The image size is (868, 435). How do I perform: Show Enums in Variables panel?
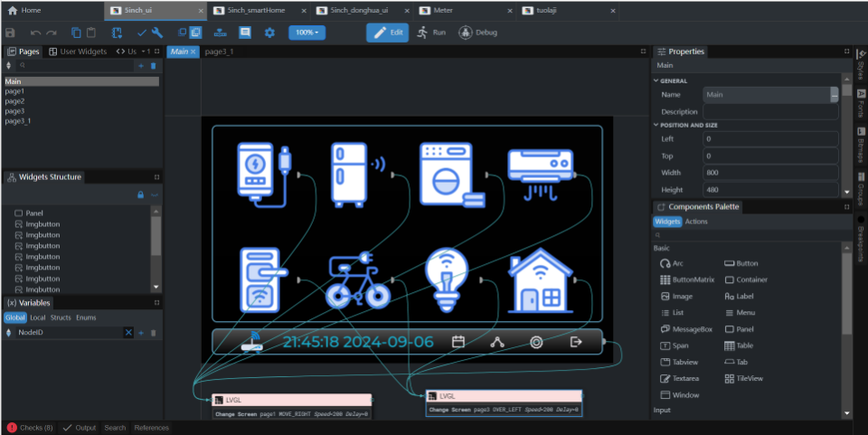click(x=86, y=317)
